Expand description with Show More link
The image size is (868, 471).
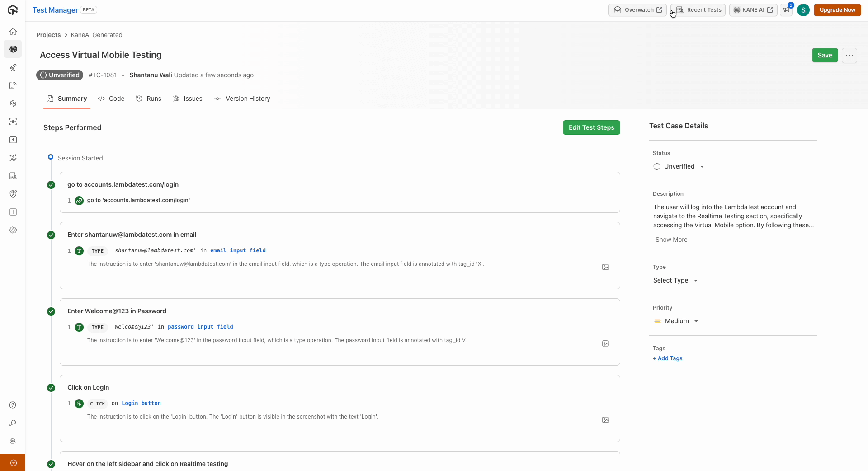(x=671, y=240)
